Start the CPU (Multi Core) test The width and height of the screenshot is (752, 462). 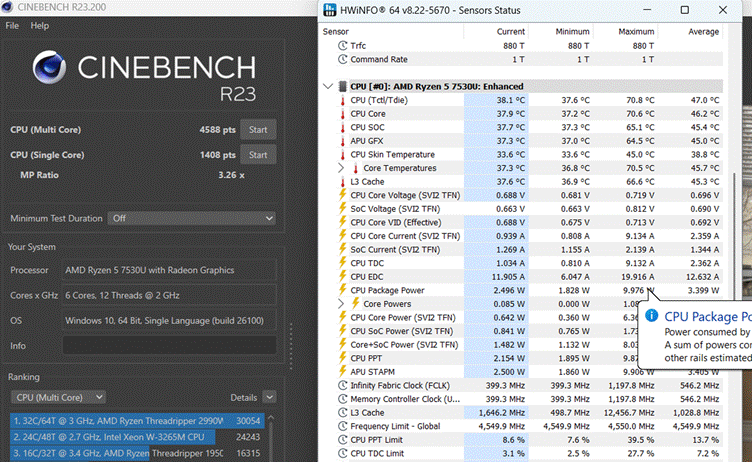click(258, 130)
